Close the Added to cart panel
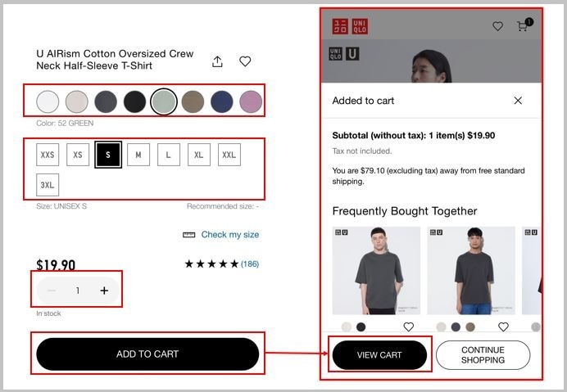Image resolution: width=567 pixels, height=392 pixels. (518, 101)
